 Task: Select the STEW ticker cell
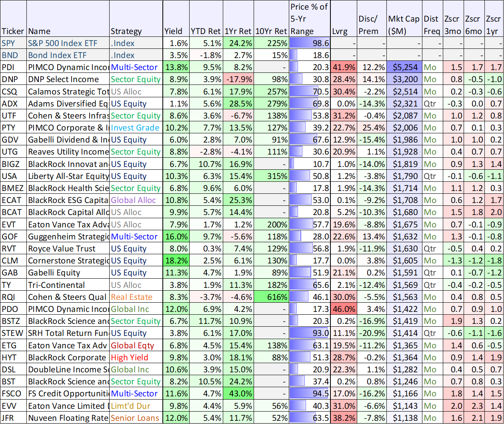point(13,333)
